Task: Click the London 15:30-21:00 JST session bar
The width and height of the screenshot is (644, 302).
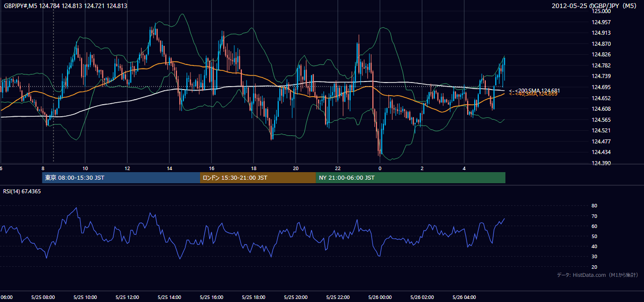Action: click(258, 178)
